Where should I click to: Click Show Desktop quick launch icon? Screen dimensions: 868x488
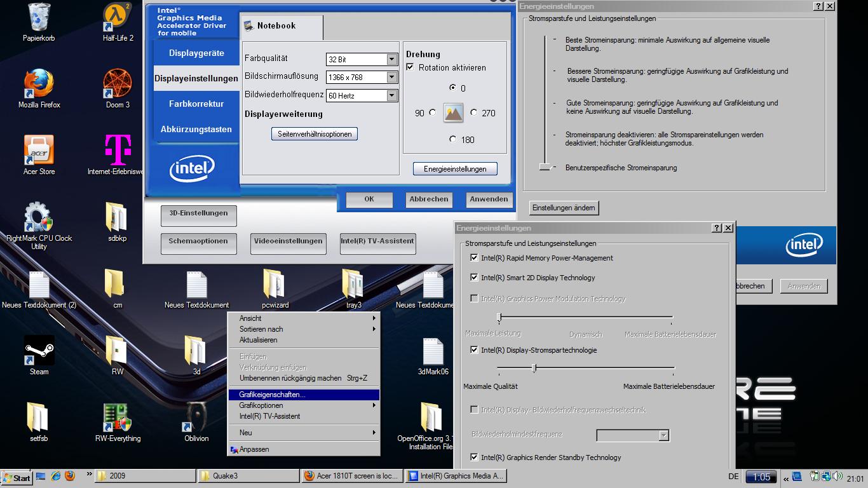tap(41, 476)
